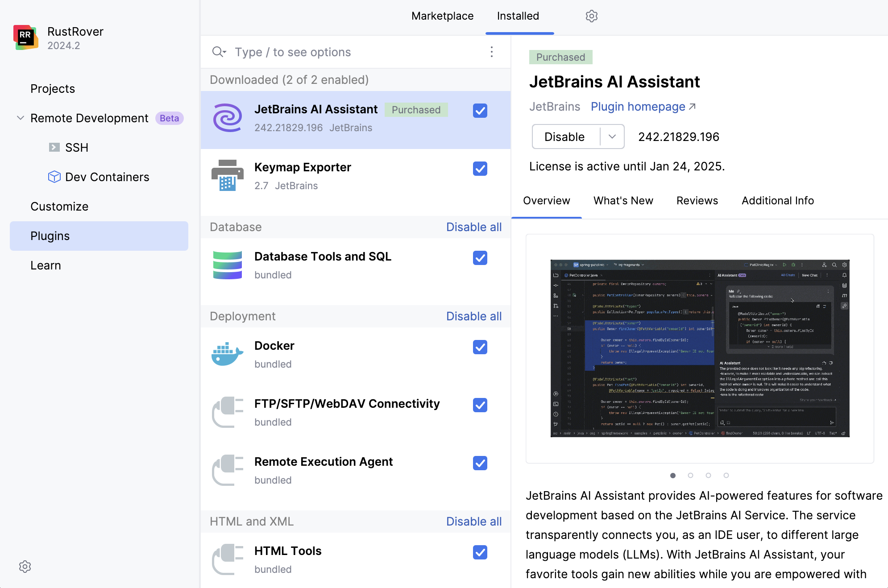The height and width of the screenshot is (588, 888).
Task: Click the RustRover logo icon
Action: [25, 37]
